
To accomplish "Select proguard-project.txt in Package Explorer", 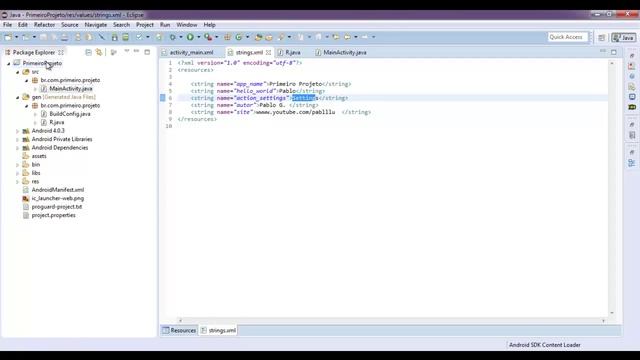I will 57,207.
